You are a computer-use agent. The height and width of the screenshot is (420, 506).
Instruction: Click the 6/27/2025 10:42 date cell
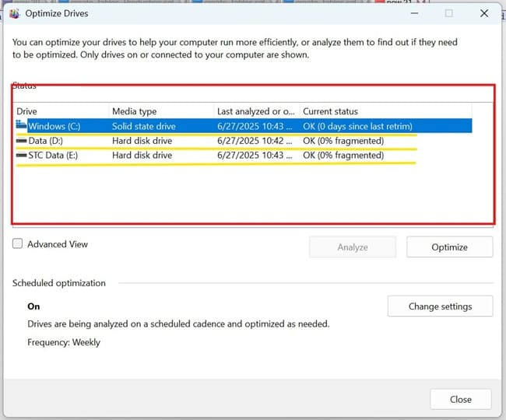point(255,141)
